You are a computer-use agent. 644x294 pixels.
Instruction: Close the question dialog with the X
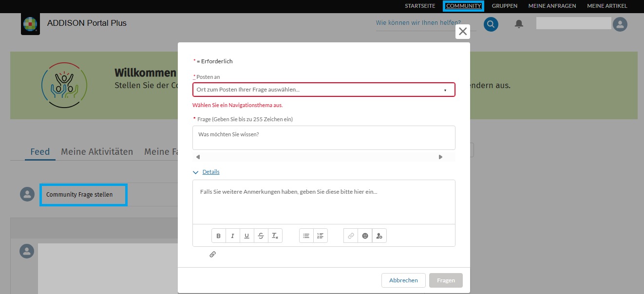[463, 32]
